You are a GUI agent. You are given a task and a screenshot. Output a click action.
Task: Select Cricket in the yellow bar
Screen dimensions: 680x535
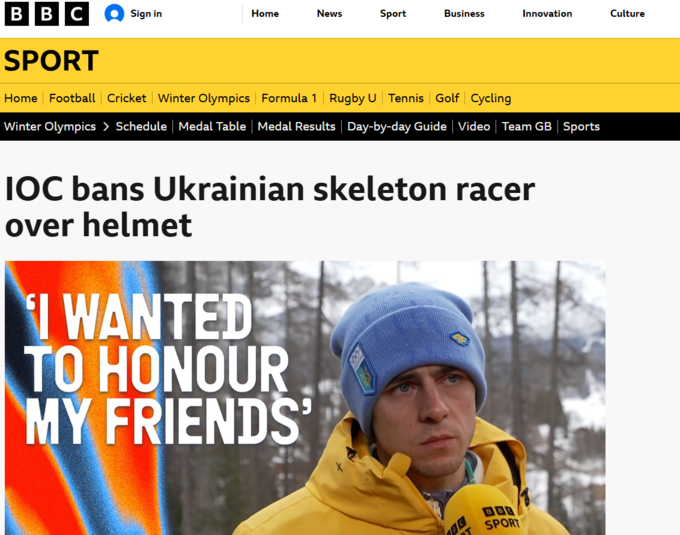(127, 98)
